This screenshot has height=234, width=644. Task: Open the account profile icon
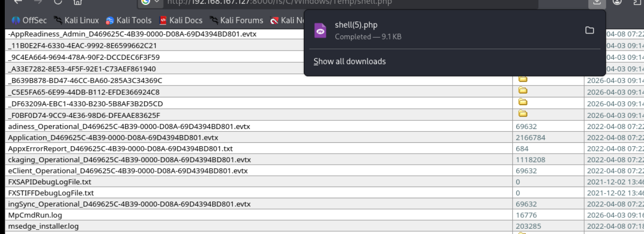[617, 2]
